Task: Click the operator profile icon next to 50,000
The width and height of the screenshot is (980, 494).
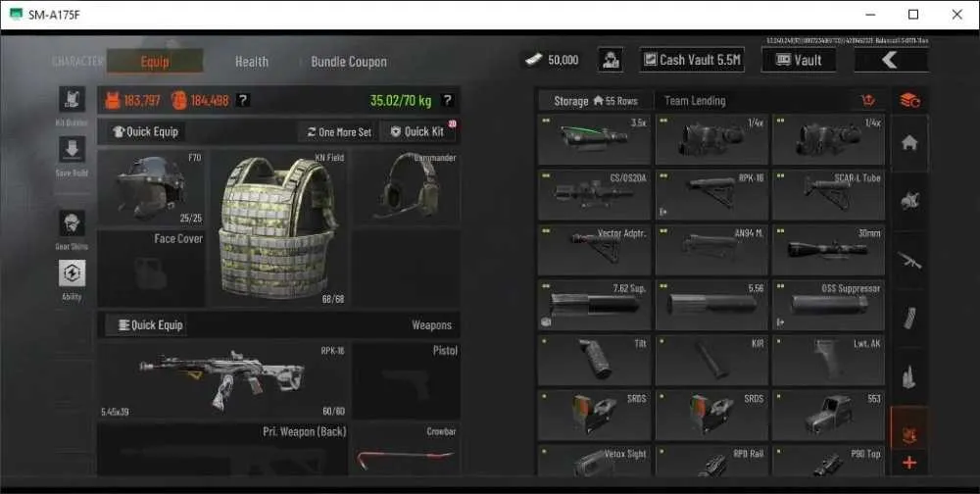Action: [610, 60]
